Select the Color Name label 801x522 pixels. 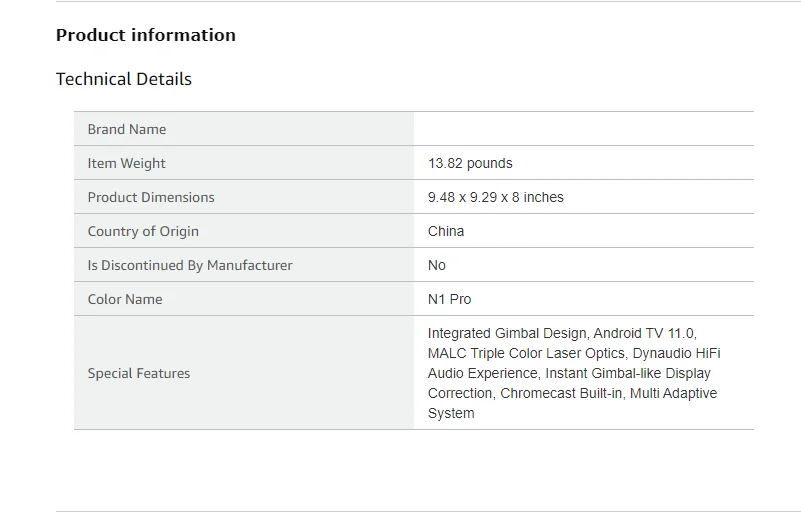point(125,299)
